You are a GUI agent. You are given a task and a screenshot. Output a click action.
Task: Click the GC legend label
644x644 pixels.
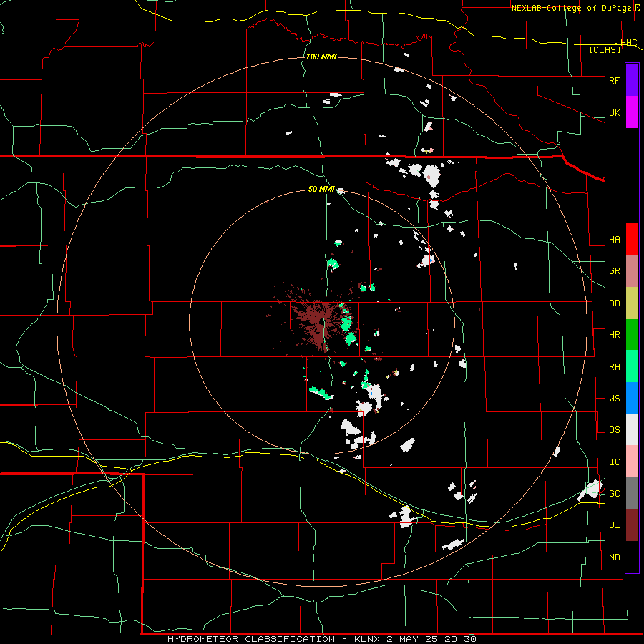pos(614,494)
